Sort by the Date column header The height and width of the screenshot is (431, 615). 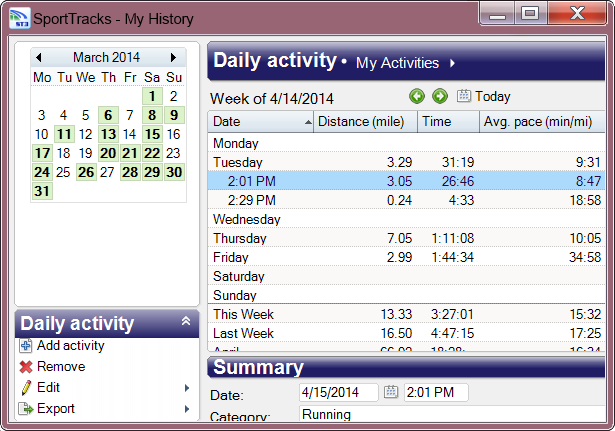pyautogui.click(x=260, y=122)
